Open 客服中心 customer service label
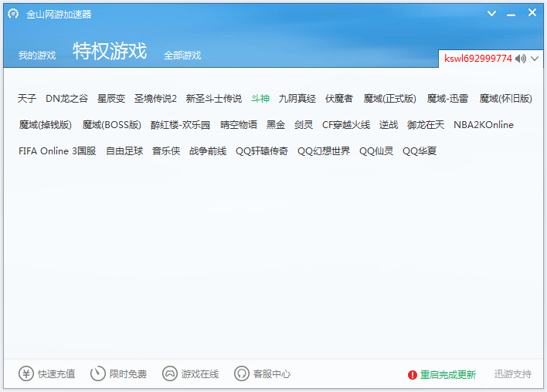This screenshot has width=547, height=392. (272, 374)
